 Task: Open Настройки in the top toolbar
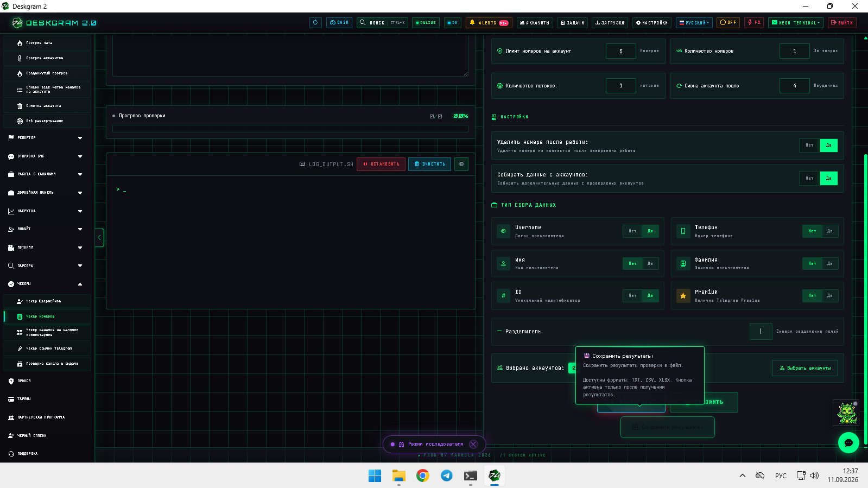coord(652,23)
